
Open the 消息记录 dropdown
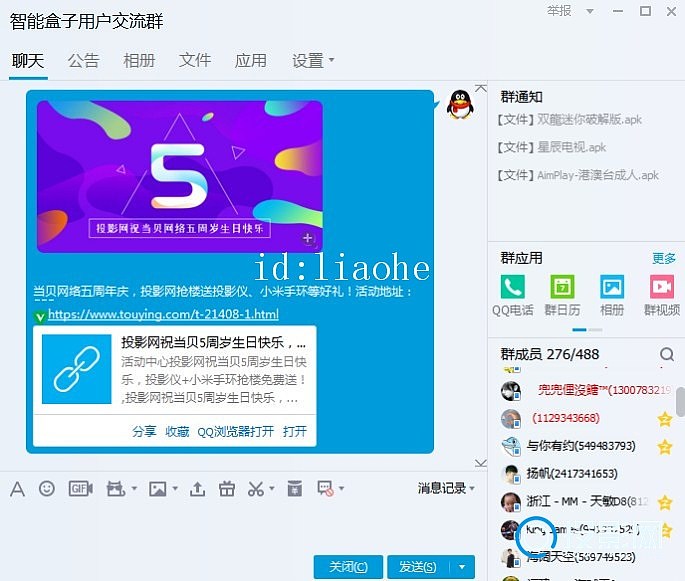tap(446, 488)
